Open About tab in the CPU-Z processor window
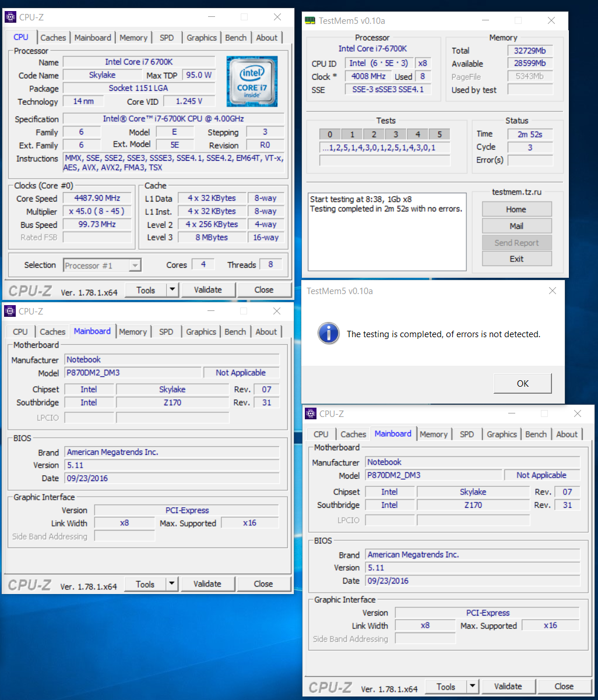 pyautogui.click(x=267, y=38)
